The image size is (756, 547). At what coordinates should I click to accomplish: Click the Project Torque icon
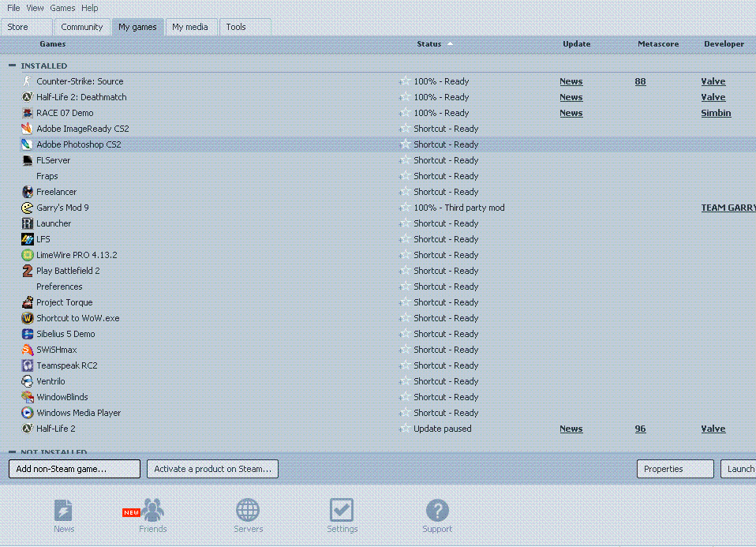(x=28, y=302)
